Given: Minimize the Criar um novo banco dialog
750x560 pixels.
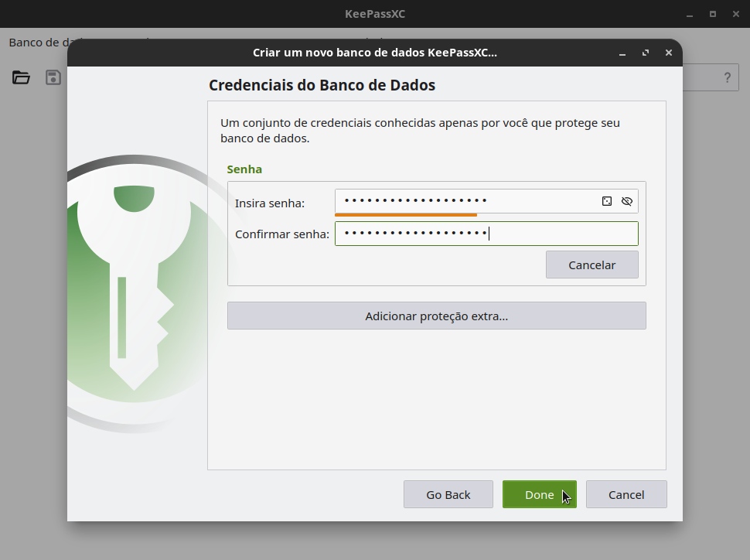Looking at the screenshot, I should [x=622, y=53].
